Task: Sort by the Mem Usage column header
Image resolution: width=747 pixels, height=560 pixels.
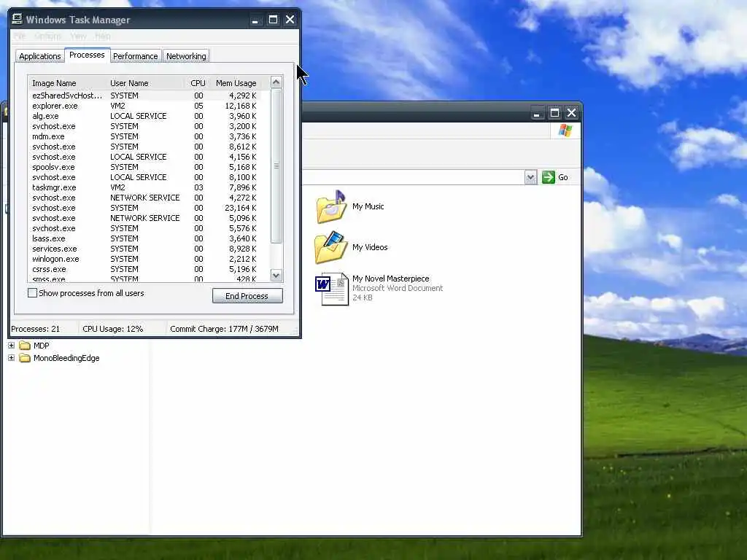Action: click(236, 83)
